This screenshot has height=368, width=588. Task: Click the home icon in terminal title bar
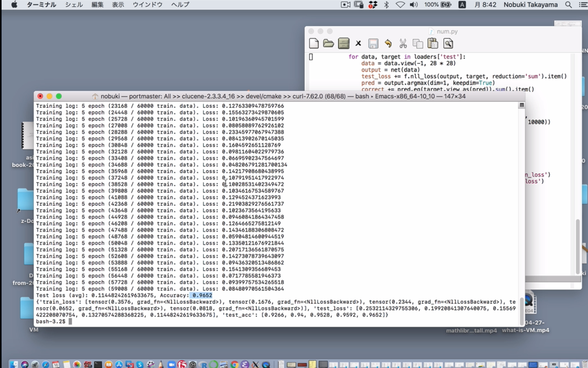(x=95, y=96)
